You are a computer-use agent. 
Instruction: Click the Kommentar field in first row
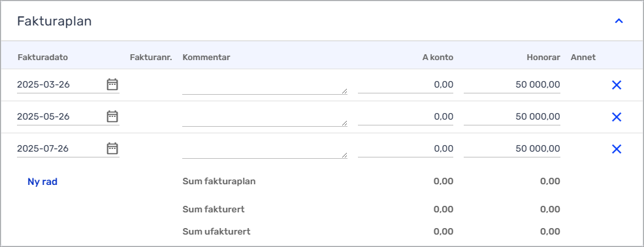pyautogui.click(x=265, y=86)
